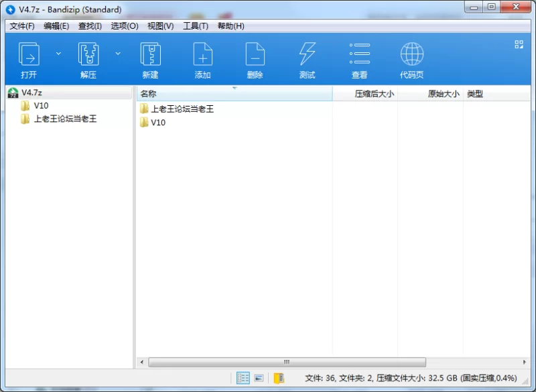Image resolution: width=536 pixels, height=392 pixels.
Task: Sort by the 名称 column header
Action: coord(234,94)
